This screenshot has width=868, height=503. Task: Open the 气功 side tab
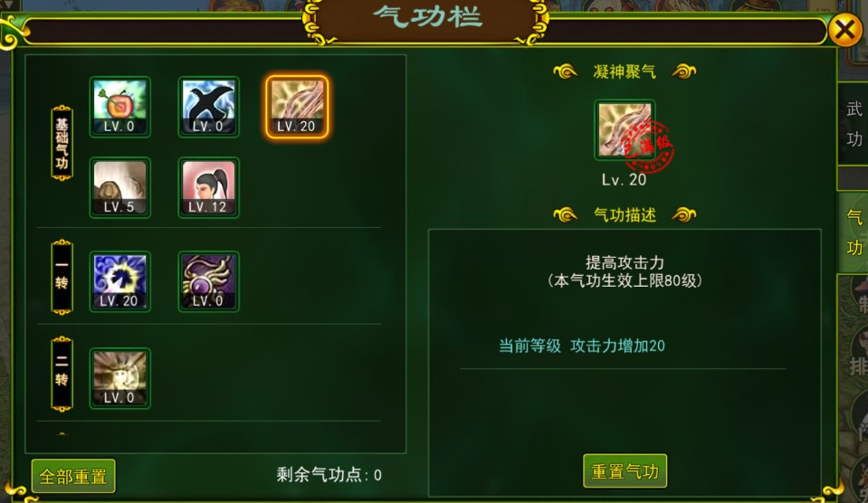[853, 232]
